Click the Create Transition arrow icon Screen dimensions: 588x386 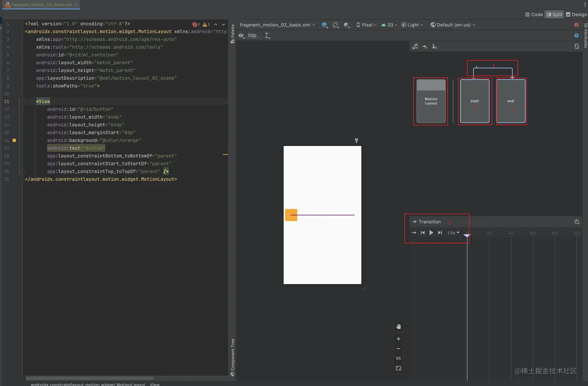425,47
